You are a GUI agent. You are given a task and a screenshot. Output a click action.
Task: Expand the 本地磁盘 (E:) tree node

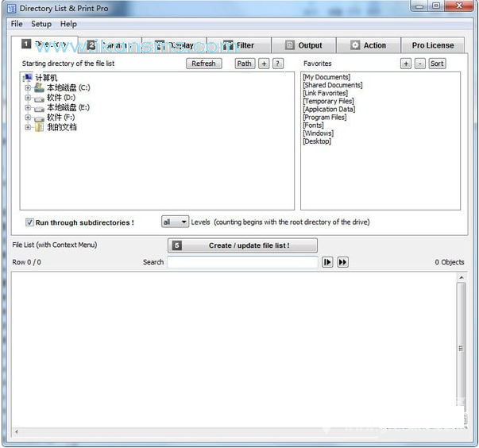tap(28, 107)
